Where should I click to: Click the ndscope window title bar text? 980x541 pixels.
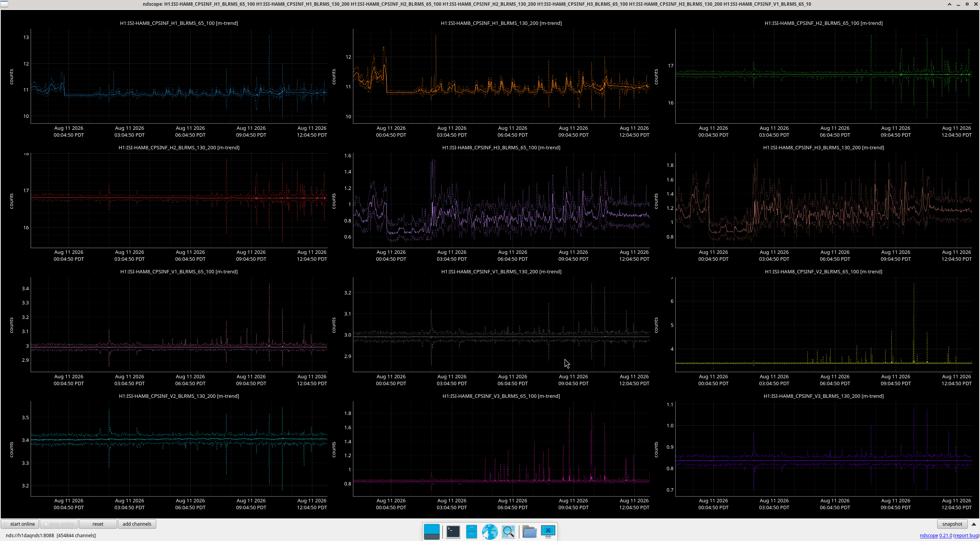click(477, 4)
